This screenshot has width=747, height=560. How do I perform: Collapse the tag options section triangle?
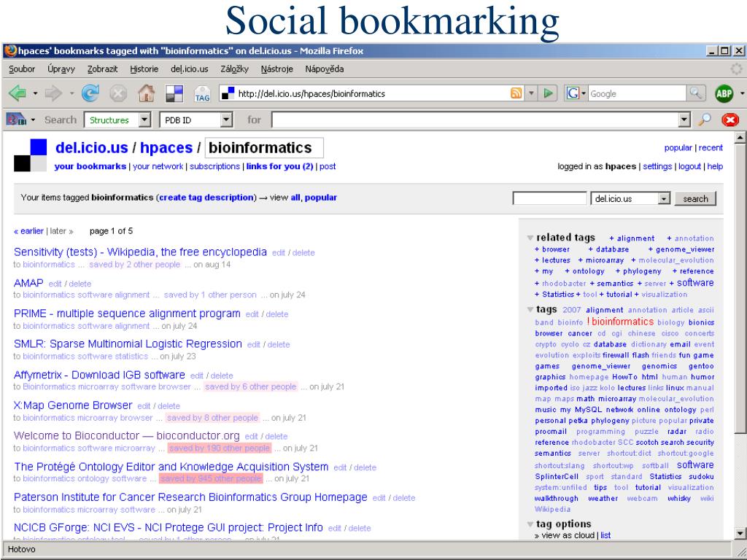pyautogui.click(x=530, y=524)
